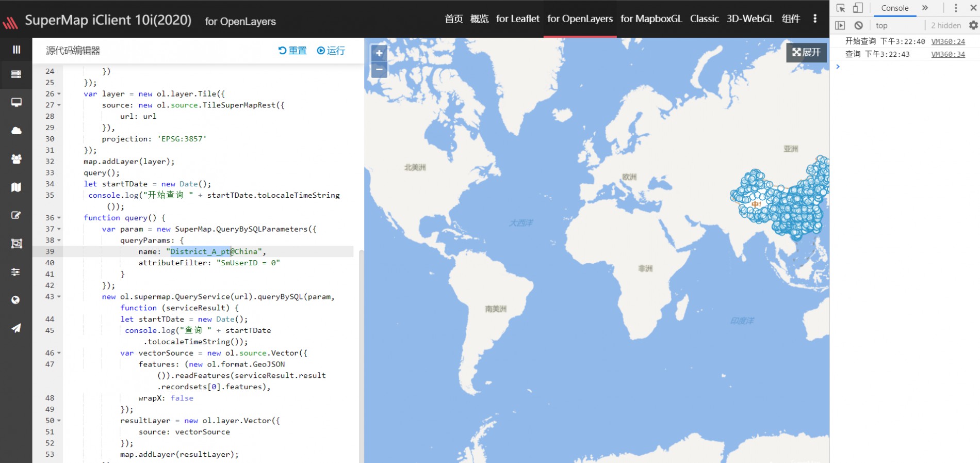Click the code editor vertical scrollbar
Image resolution: width=980 pixels, height=463 pixels.
click(361, 356)
